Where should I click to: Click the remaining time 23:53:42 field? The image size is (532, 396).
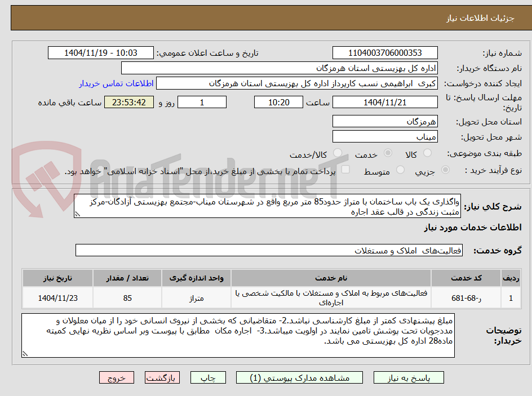tap(129, 102)
